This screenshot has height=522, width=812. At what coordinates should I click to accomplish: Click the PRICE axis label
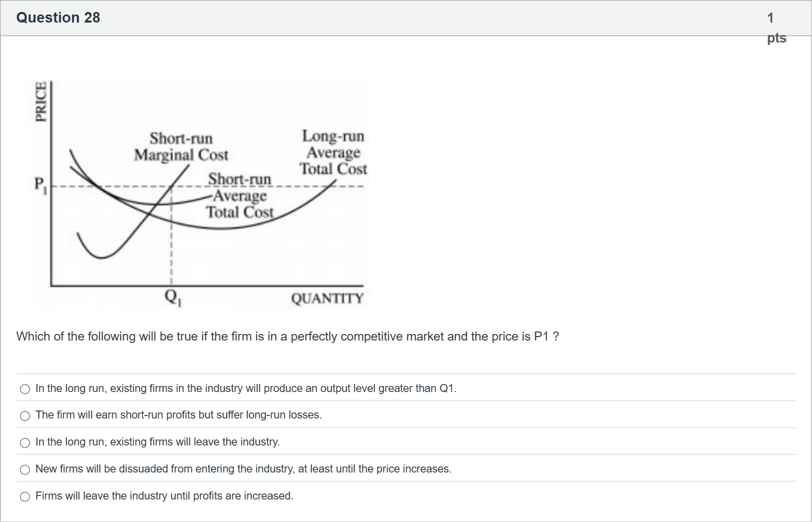[40, 101]
